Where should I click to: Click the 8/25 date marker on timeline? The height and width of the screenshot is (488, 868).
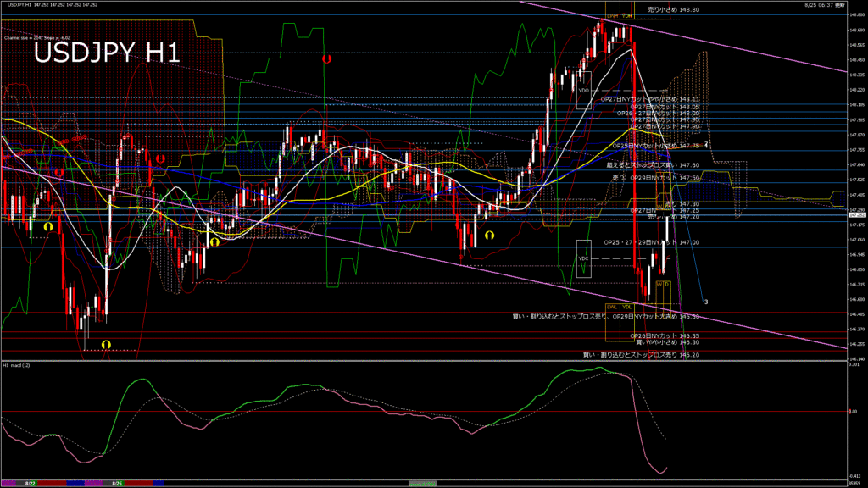coord(118,483)
